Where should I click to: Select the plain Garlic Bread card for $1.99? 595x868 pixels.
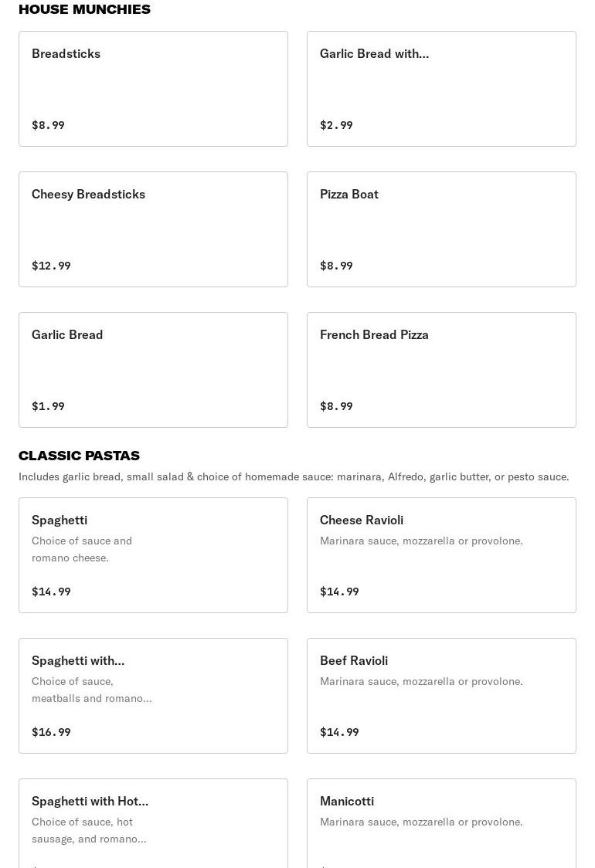click(153, 370)
